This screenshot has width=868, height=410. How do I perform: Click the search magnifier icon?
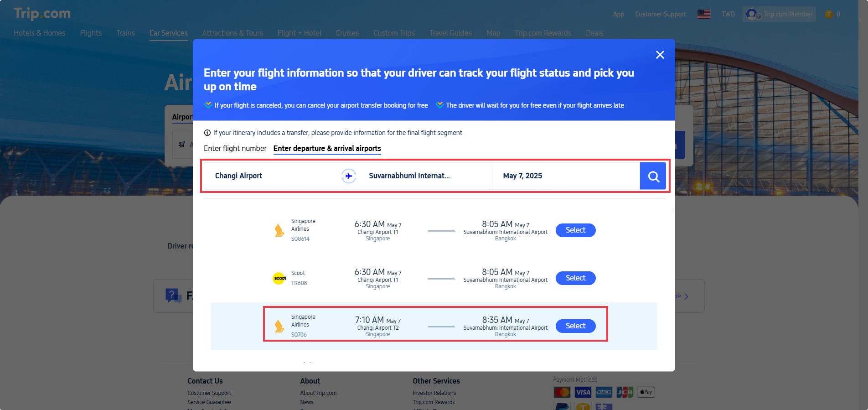tap(653, 176)
